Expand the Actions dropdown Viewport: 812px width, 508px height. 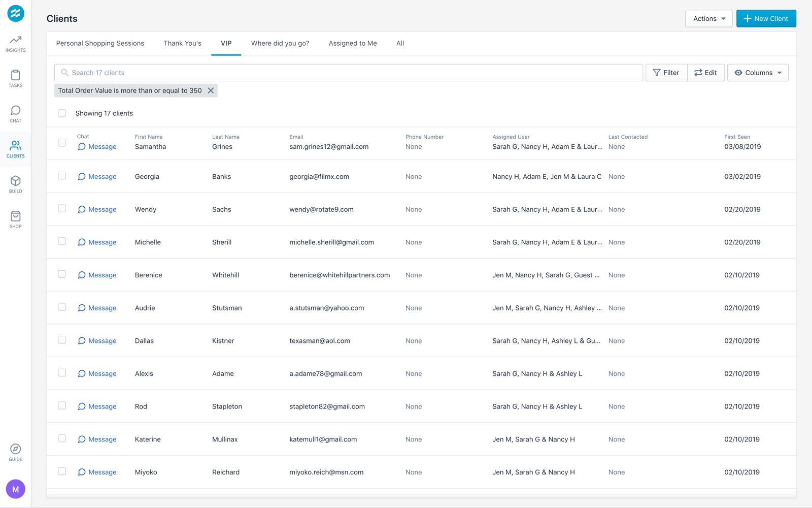[x=708, y=19]
